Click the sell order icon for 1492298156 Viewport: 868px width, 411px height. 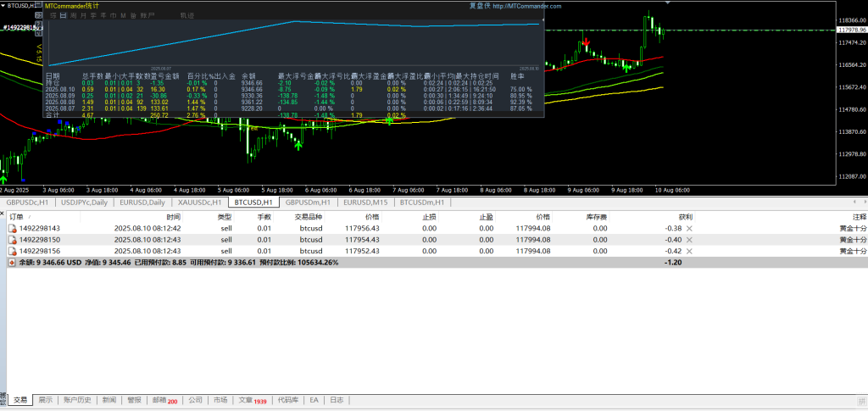point(12,251)
